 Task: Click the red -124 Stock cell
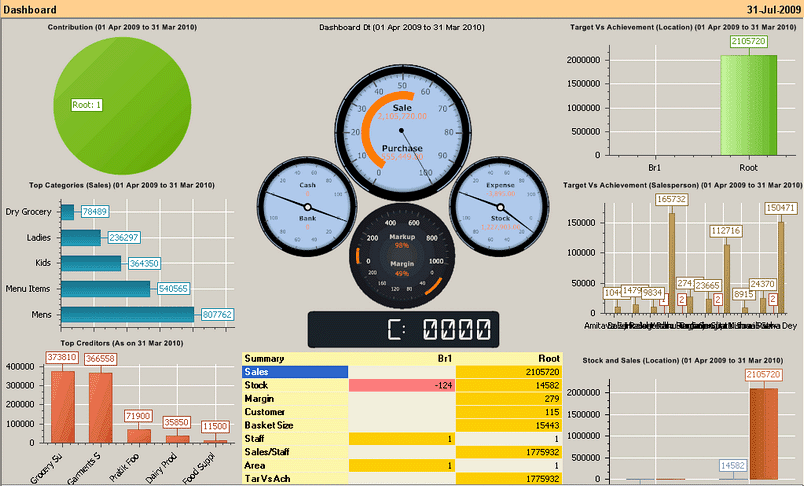(402, 385)
